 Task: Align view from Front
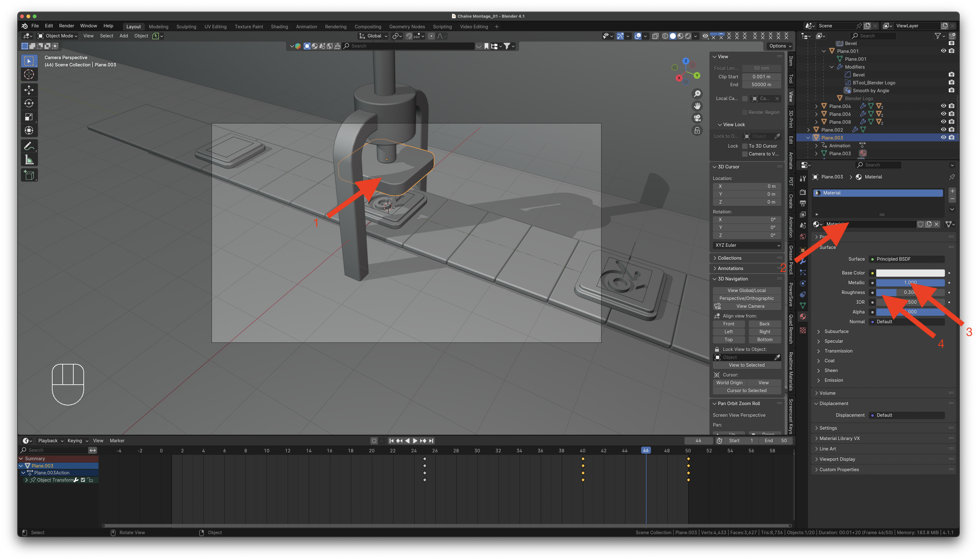pos(729,324)
